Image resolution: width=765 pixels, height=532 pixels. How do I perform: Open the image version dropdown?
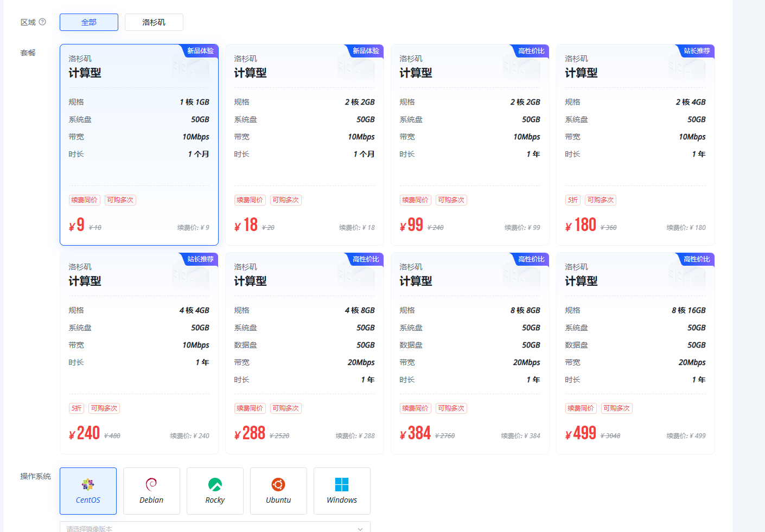point(215,528)
